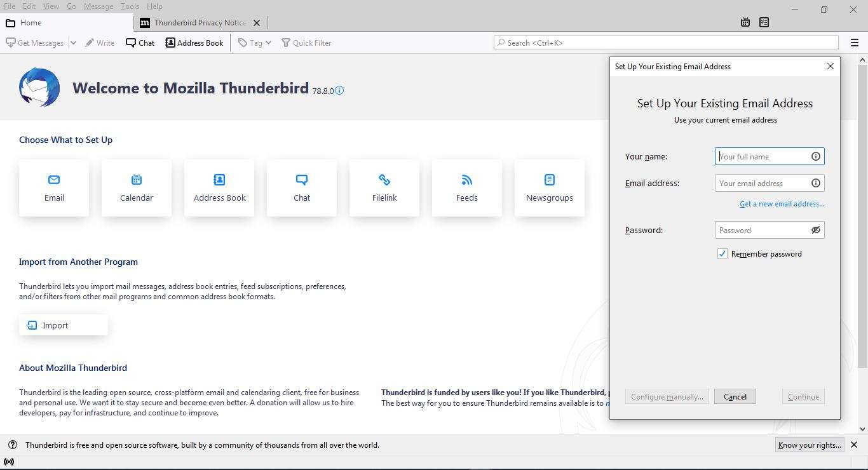Viewport: 868px width, 470px height.
Task: Click Cancel in the setup dialog
Action: pyautogui.click(x=735, y=396)
